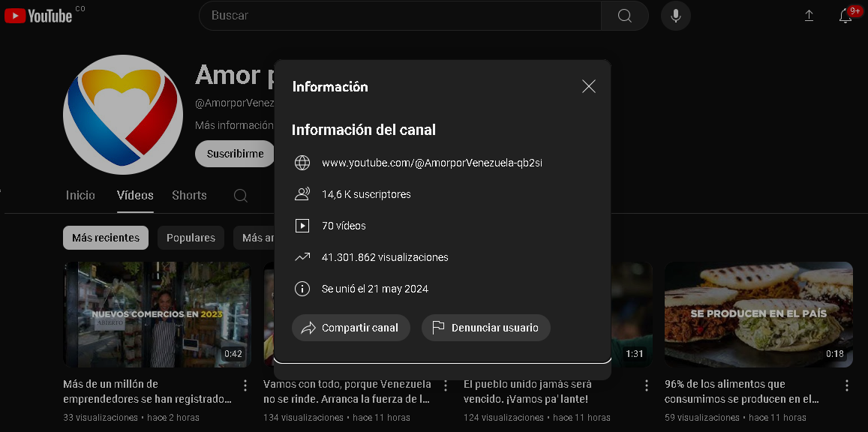The image size is (868, 432).
Task: Open 'Se producen en el país' thumbnail
Action: coord(758,314)
